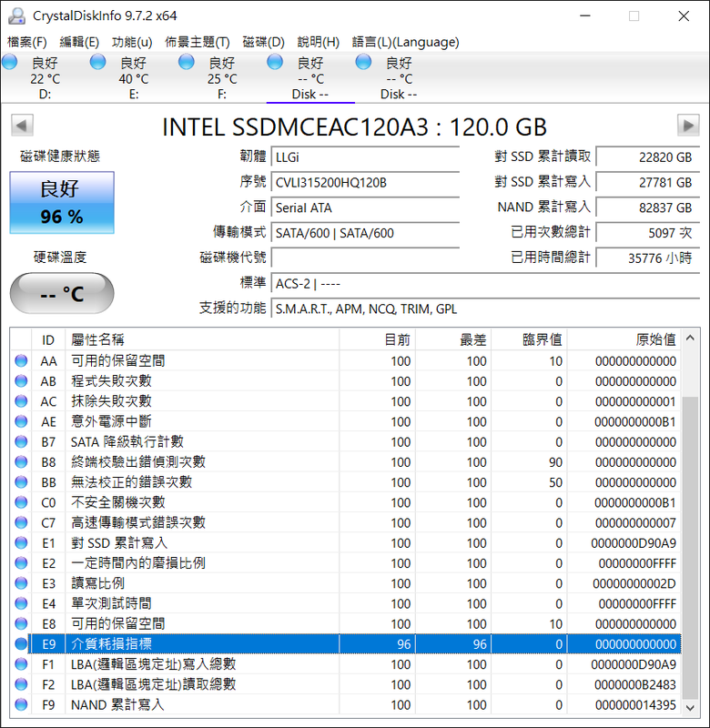Click status dot of E1 對 SSD 累計寫入 row
The width and height of the screenshot is (710, 728).
coord(21,542)
